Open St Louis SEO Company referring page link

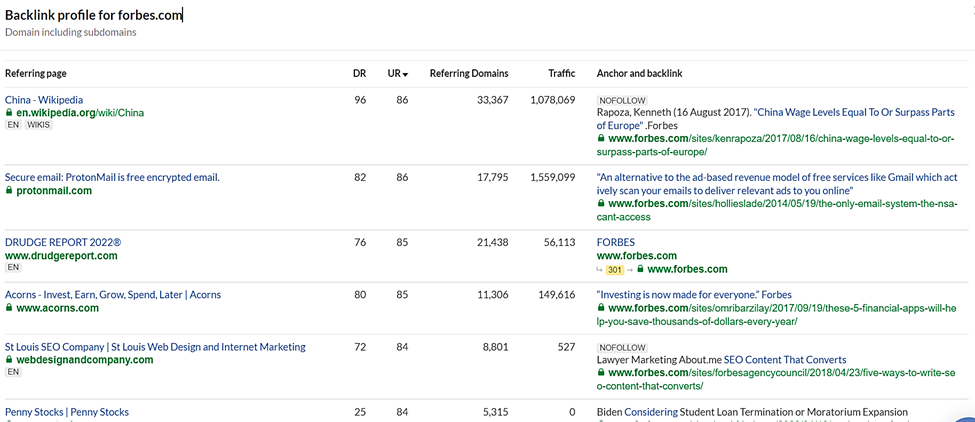[x=155, y=347]
